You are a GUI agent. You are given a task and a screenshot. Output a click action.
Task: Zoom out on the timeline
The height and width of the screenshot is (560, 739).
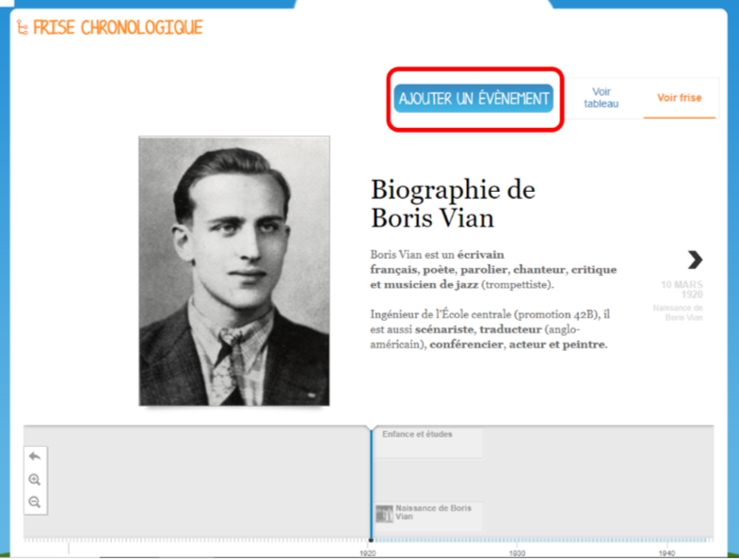coord(35,502)
